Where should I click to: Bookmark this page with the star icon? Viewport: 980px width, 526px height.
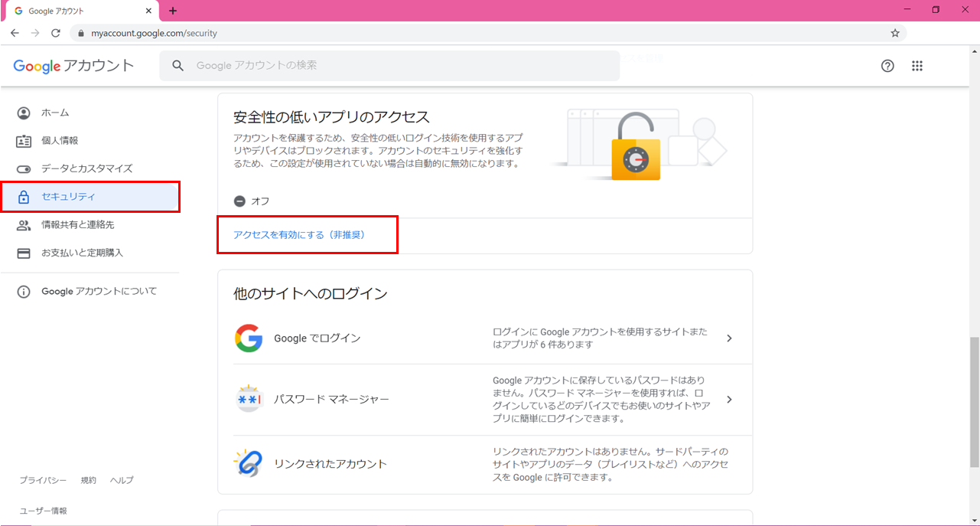(895, 33)
